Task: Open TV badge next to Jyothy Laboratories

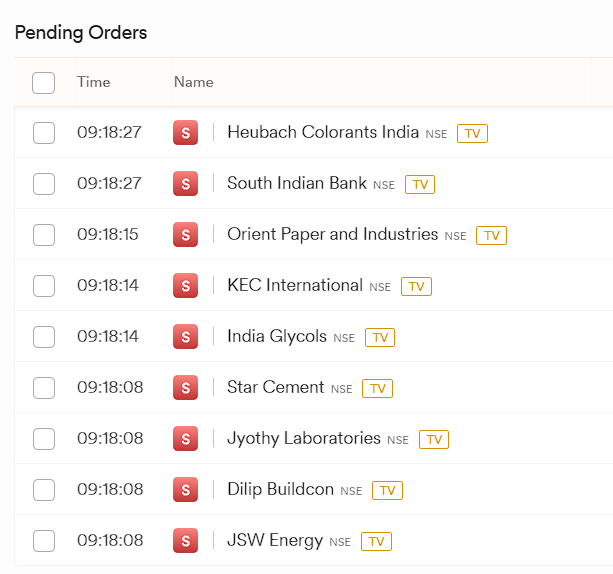Action: tap(434, 439)
